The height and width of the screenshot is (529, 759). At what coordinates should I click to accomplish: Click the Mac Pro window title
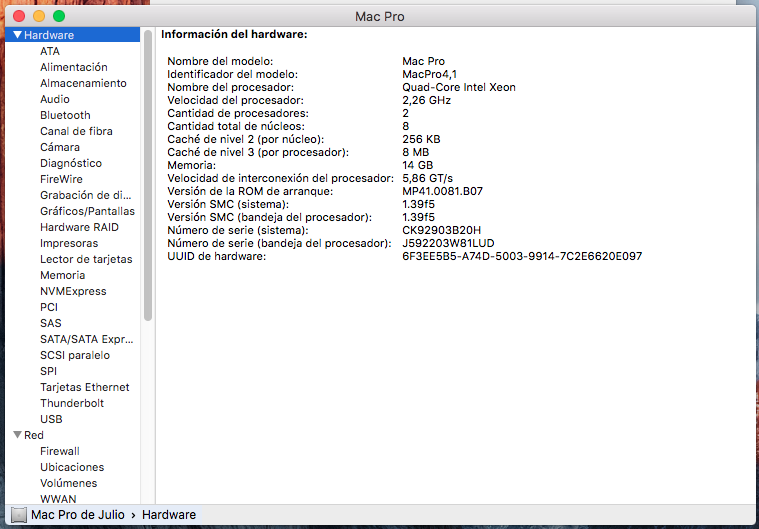380,16
